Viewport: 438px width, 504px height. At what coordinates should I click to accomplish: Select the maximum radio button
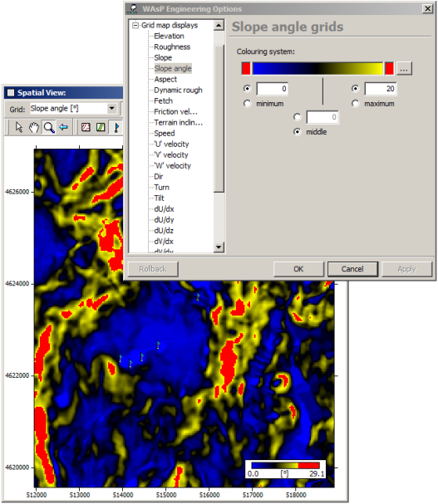point(355,104)
